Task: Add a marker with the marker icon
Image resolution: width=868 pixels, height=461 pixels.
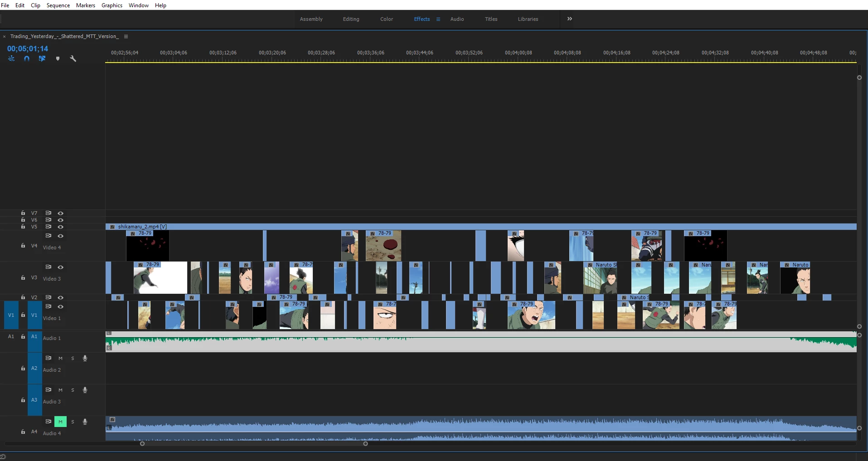Action: point(58,58)
